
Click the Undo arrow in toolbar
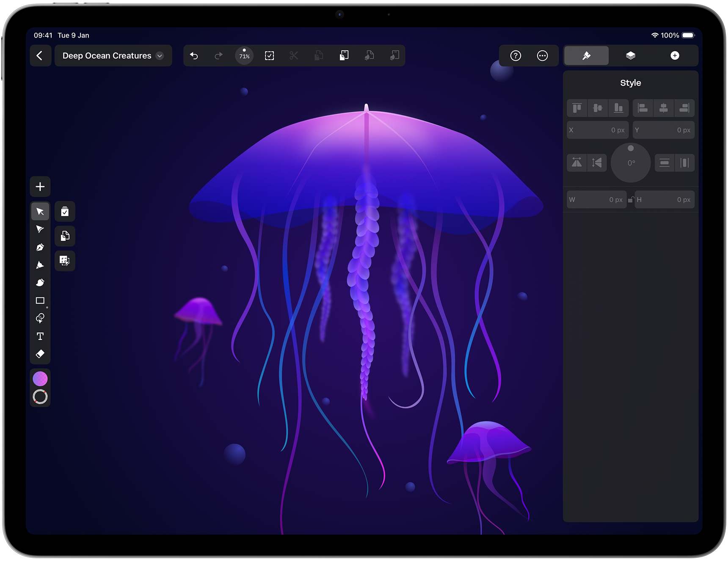click(194, 56)
